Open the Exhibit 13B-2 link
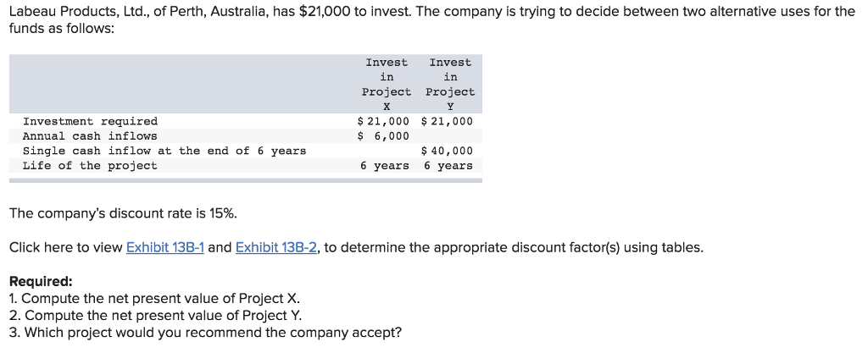The height and width of the screenshot is (353, 868). point(275,247)
